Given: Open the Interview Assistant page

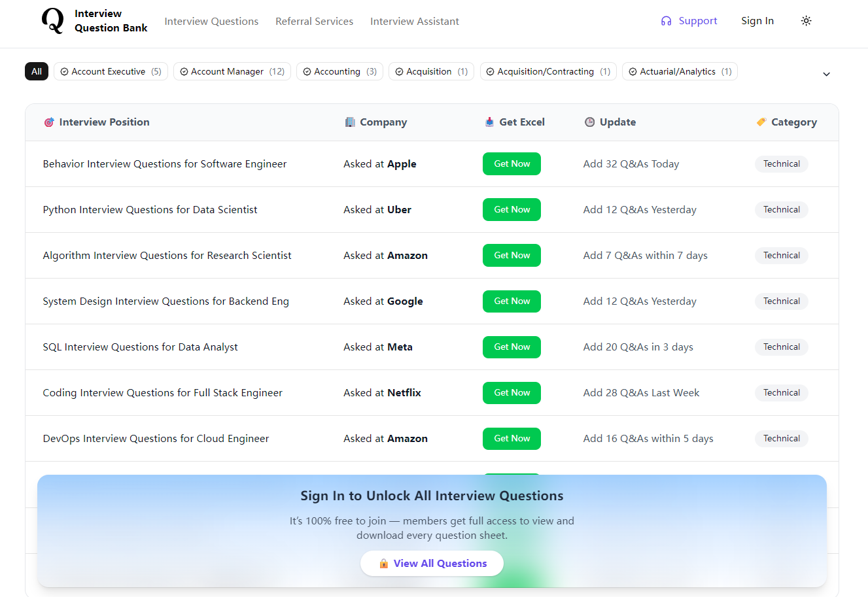Looking at the screenshot, I should [414, 21].
